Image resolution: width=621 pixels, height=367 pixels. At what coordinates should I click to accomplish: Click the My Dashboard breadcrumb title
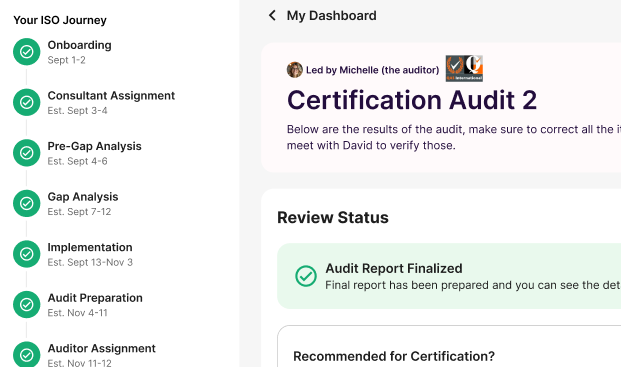coord(331,15)
